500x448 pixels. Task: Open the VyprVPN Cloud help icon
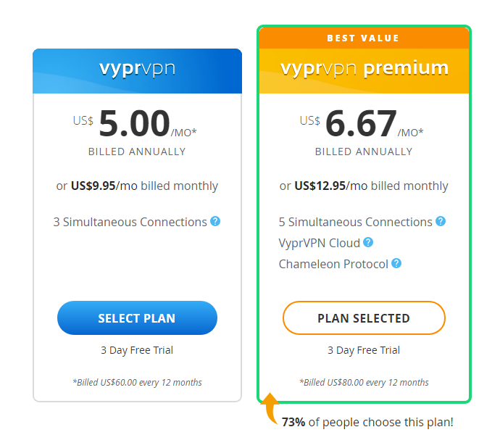[368, 242]
